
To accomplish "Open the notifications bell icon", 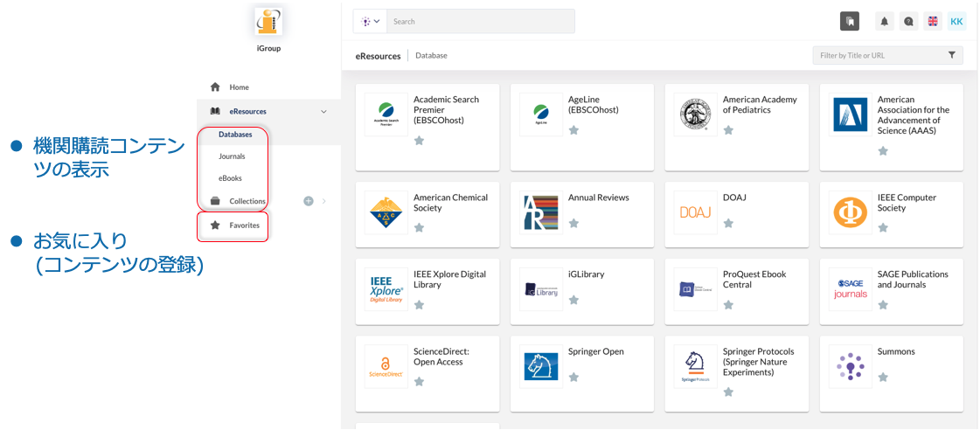I will click(x=885, y=21).
